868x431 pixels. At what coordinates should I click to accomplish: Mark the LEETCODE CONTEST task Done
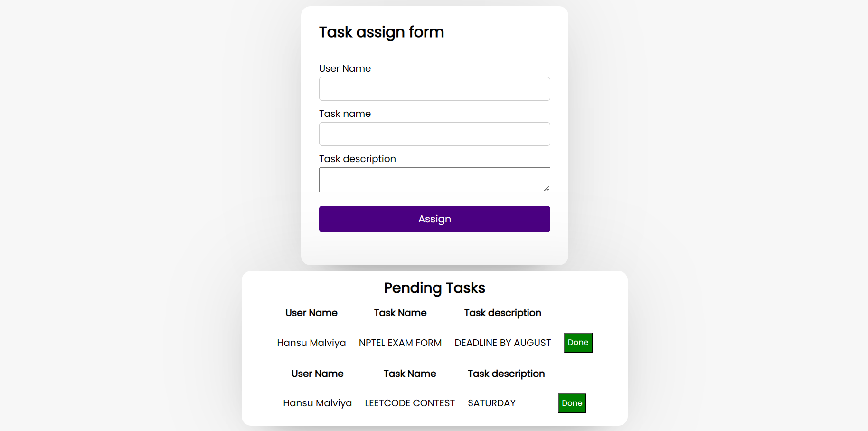572,402
